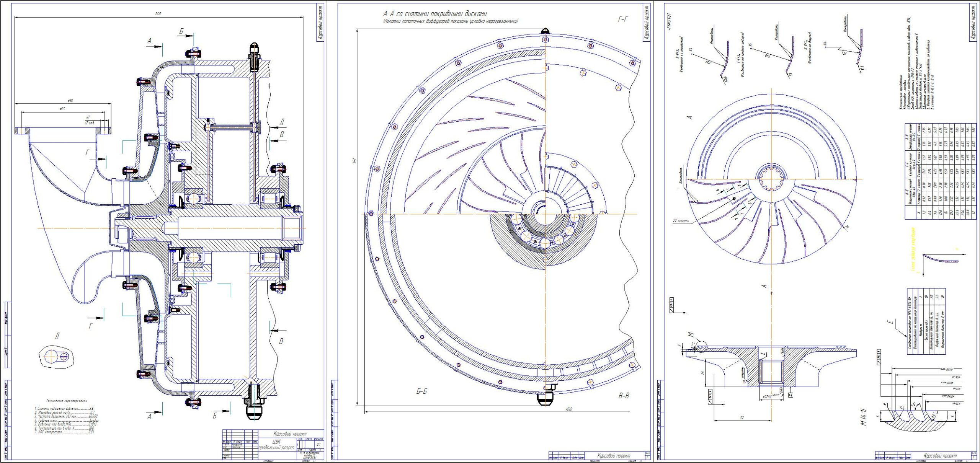Image resolution: width=980 pixels, height=463 pixels.
Task: Select line '7. КПД компрессора 0.81'
Action: click(x=64, y=432)
